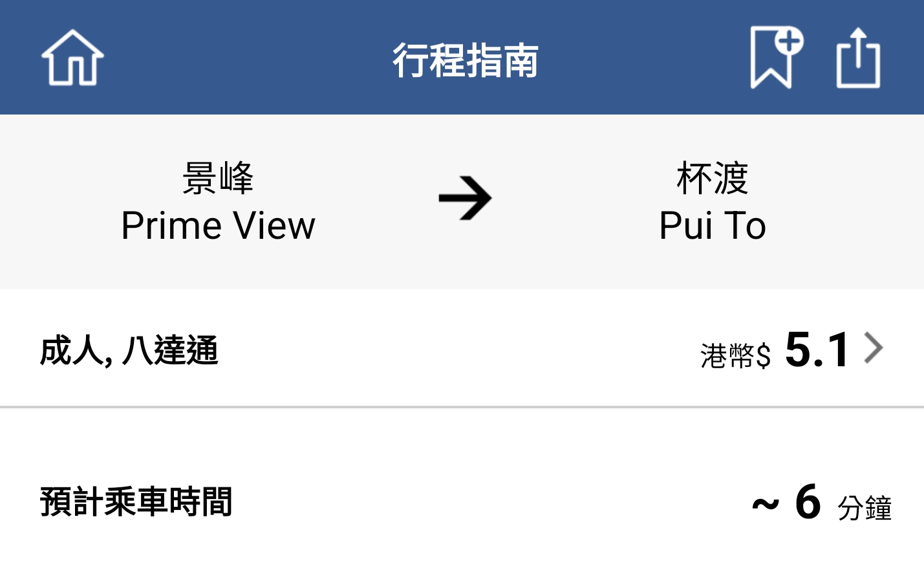The width and height of the screenshot is (924, 585).
Task: Tap the Chinese name 杯渡
Action: [713, 178]
